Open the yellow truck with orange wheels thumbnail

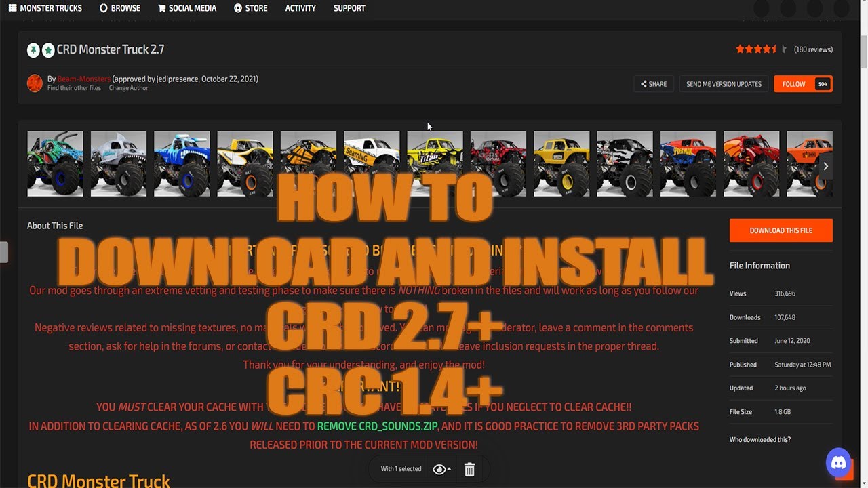pyautogui.click(x=245, y=164)
